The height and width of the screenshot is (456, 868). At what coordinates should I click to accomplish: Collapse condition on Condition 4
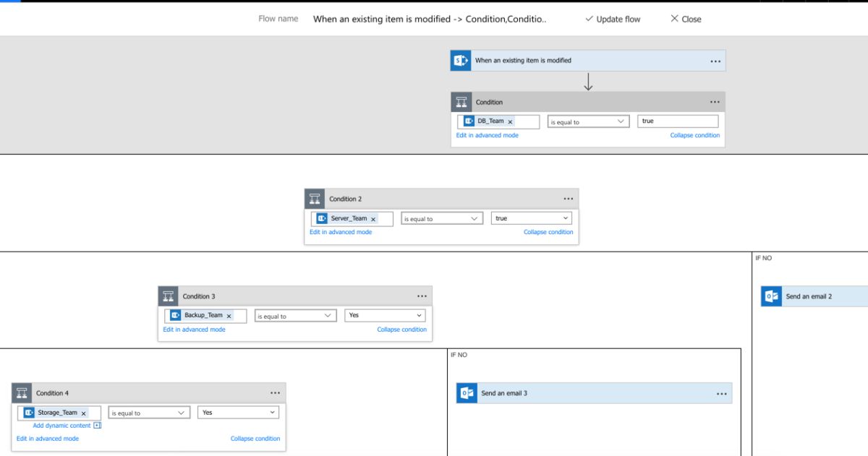pos(255,439)
